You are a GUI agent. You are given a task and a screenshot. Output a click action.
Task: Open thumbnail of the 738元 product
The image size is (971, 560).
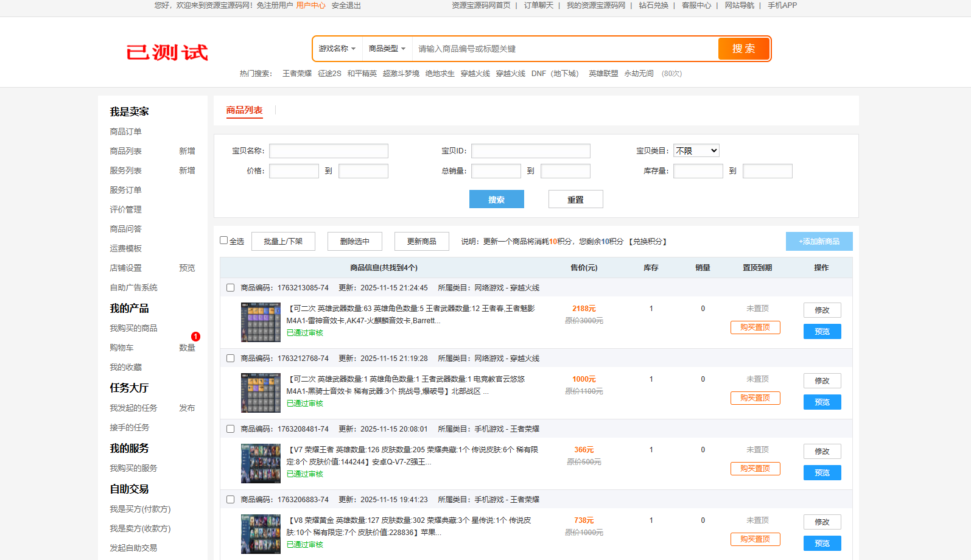pos(261,534)
